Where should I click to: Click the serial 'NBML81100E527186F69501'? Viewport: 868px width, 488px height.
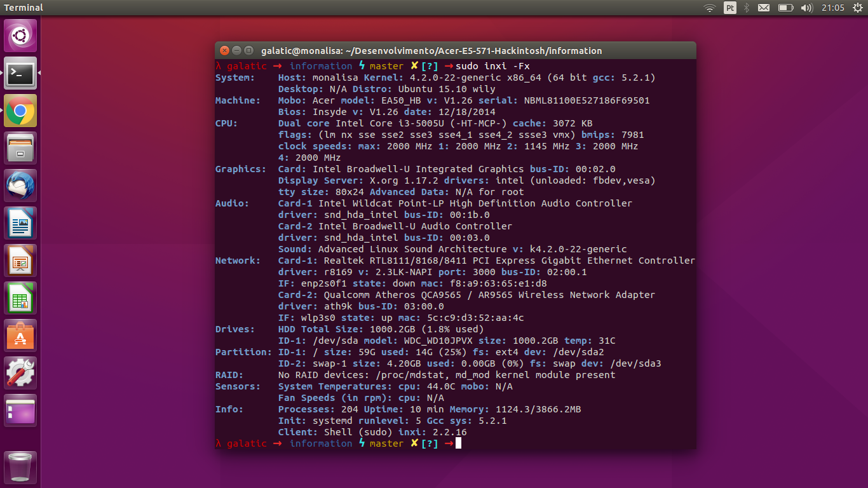click(587, 100)
